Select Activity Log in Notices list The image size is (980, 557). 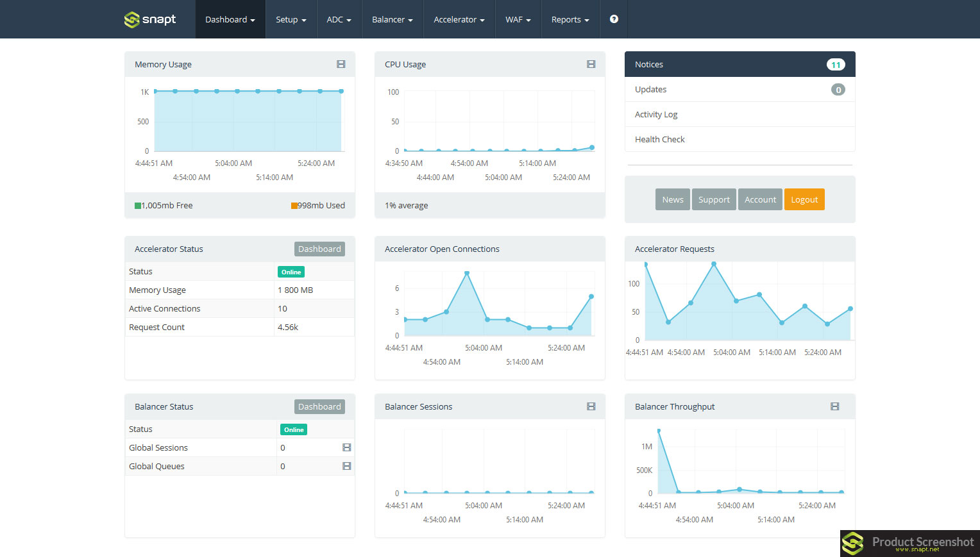[x=656, y=114]
